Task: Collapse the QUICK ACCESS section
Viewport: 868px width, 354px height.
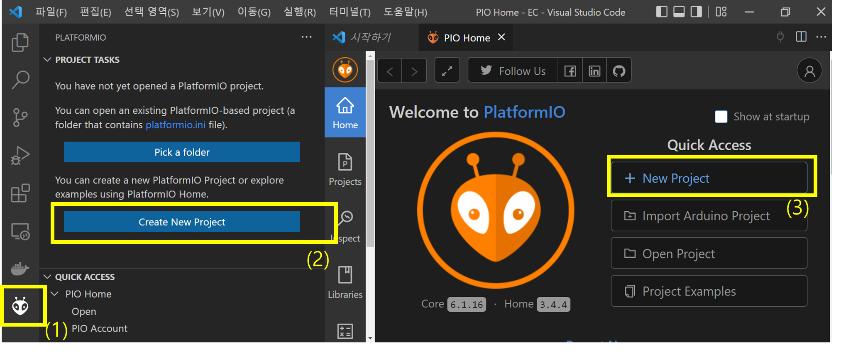Action: (48, 277)
